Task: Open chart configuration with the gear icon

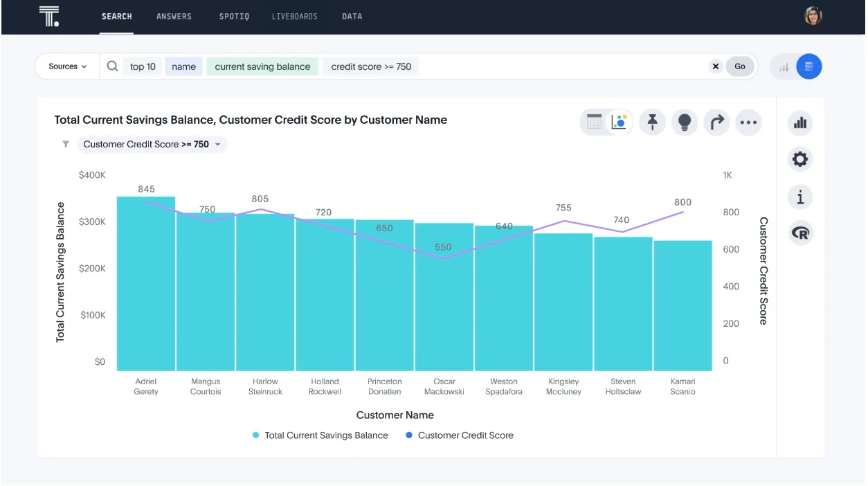Action: [800, 159]
